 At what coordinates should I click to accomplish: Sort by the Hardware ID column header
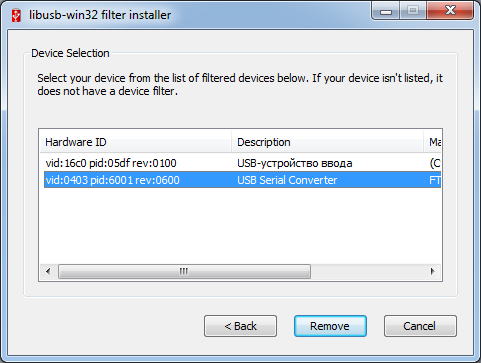tap(135, 142)
